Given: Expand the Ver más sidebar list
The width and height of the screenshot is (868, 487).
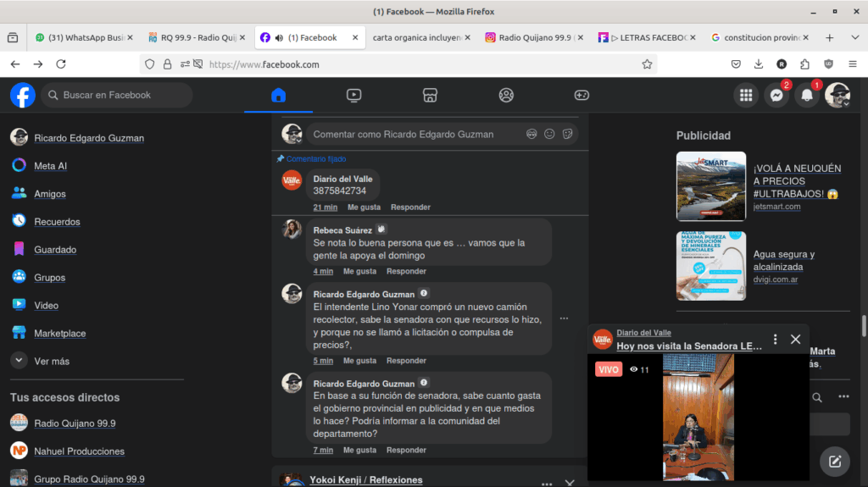Looking at the screenshot, I should 51,361.
